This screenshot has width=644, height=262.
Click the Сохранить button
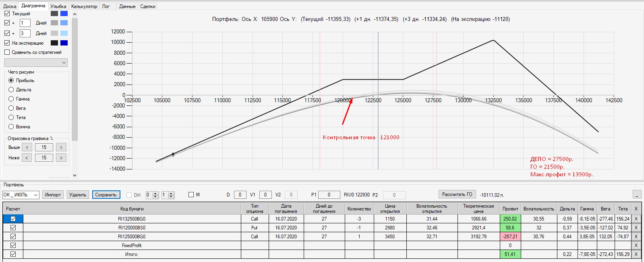[x=106, y=195]
